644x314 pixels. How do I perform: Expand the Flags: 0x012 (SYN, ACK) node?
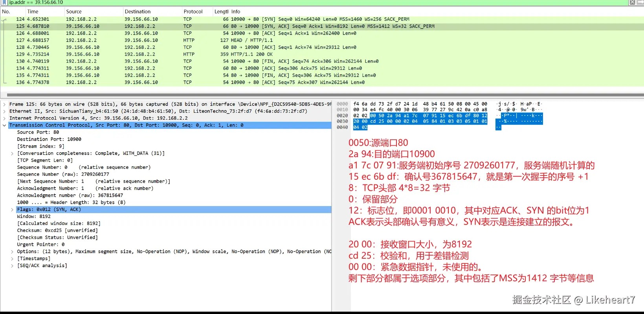[12, 210]
